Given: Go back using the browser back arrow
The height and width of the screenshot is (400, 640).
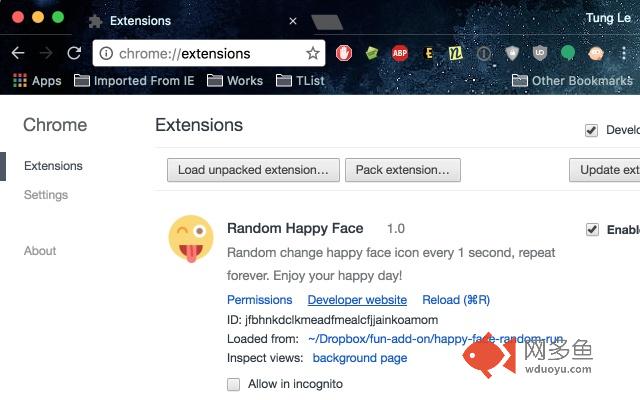Looking at the screenshot, I should pyautogui.click(x=18, y=53).
